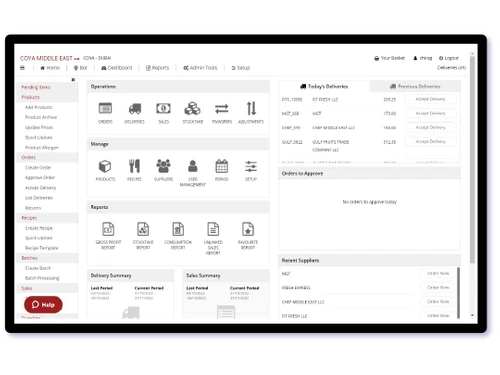Image resolution: width=500 pixels, height=375 pixels.
Task: Open the Period calendar icon
Action: 222,166
